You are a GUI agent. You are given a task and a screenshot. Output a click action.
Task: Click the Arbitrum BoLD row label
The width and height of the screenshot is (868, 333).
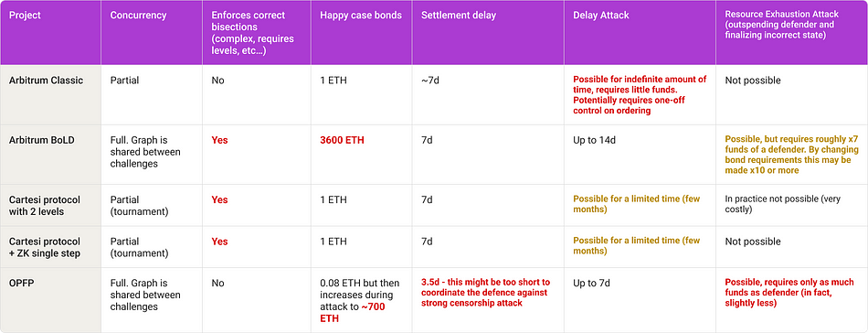[x=41, y=140]
